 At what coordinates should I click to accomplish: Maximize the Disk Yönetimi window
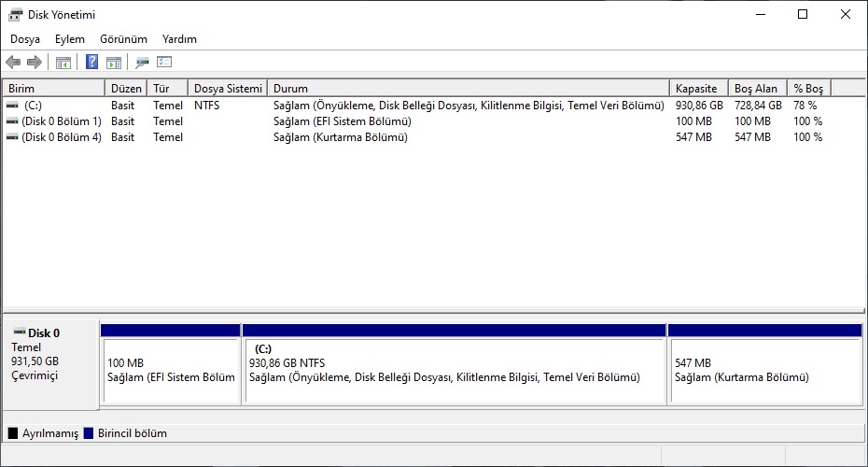coord(803,14)
